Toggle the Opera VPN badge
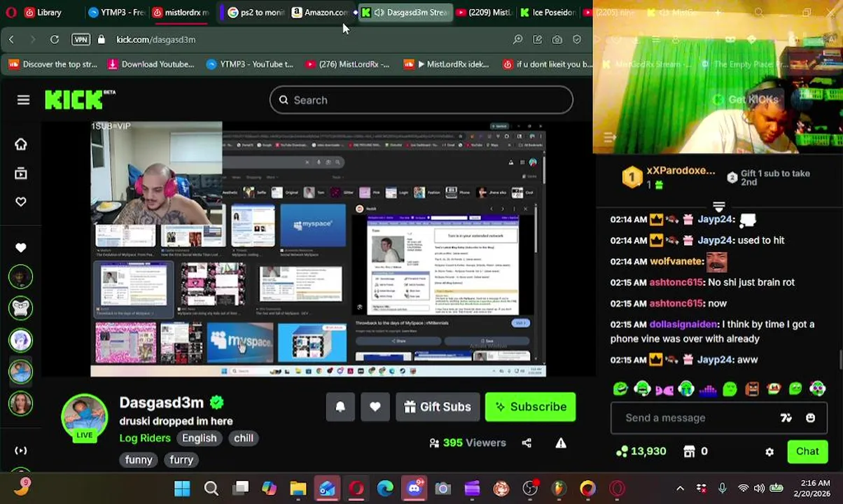This screenshot has height=504, width=843. [81, 40]
